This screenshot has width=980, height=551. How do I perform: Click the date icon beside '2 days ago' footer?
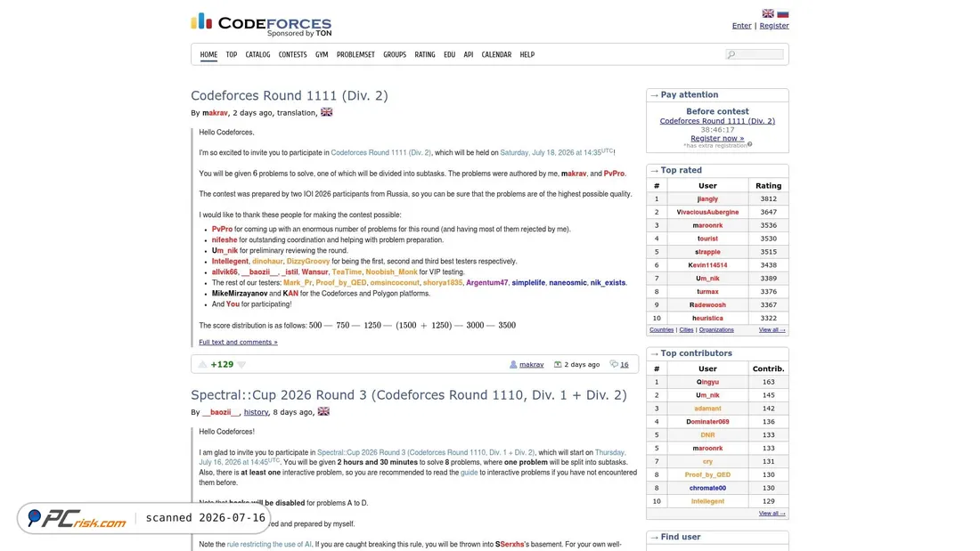[x=558, y=364]
